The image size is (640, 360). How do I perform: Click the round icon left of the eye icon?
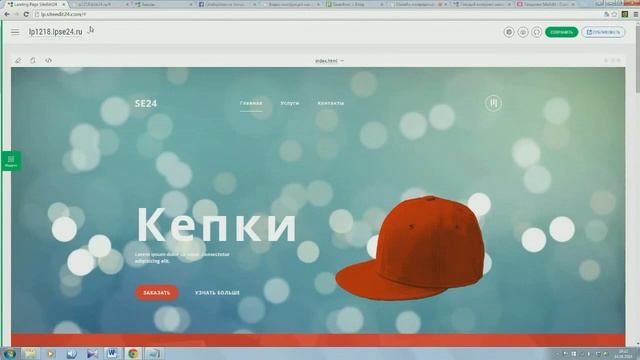pos(509,32)
